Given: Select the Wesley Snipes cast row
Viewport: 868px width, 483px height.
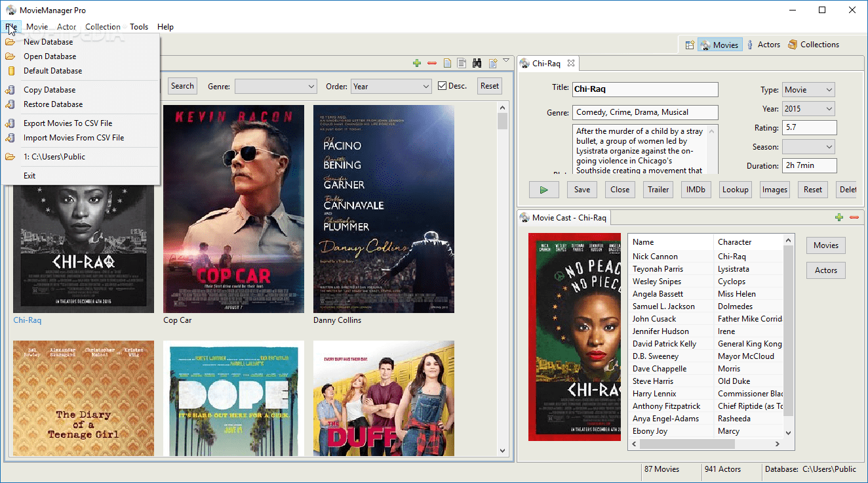Looking at the screenshot, I should [706, 282].
